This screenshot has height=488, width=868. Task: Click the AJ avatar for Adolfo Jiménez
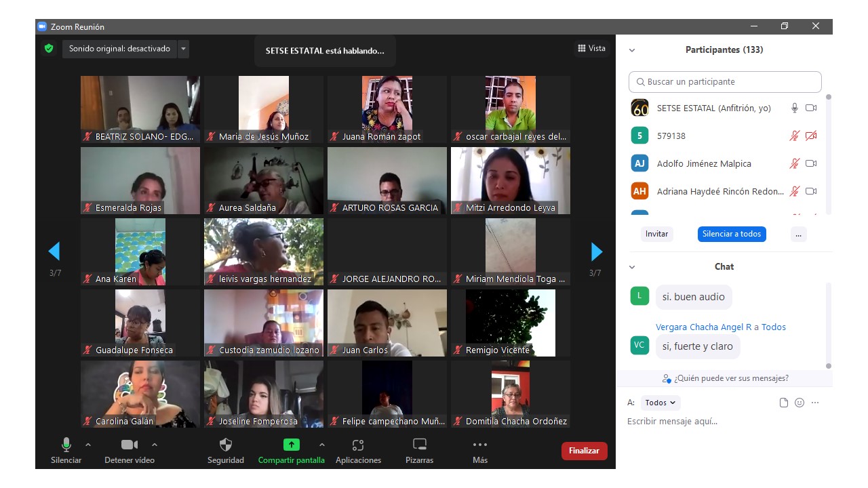coord(639,163)
